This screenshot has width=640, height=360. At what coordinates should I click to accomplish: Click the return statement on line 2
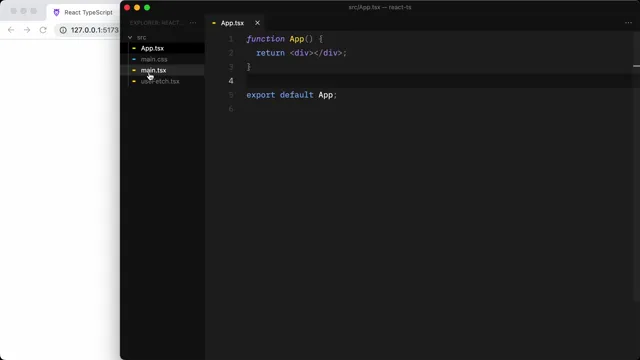[301, 53]
